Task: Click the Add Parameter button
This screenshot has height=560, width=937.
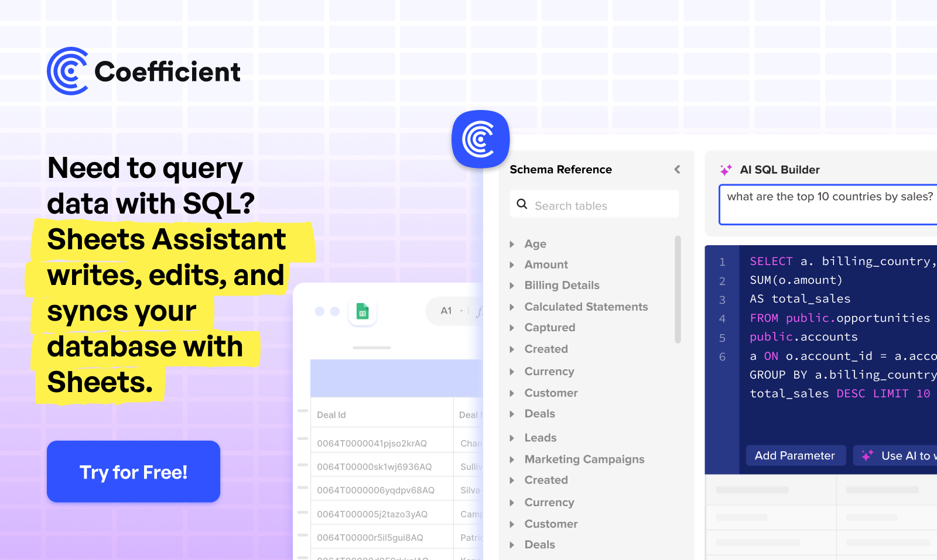Action: coord(795,455)
